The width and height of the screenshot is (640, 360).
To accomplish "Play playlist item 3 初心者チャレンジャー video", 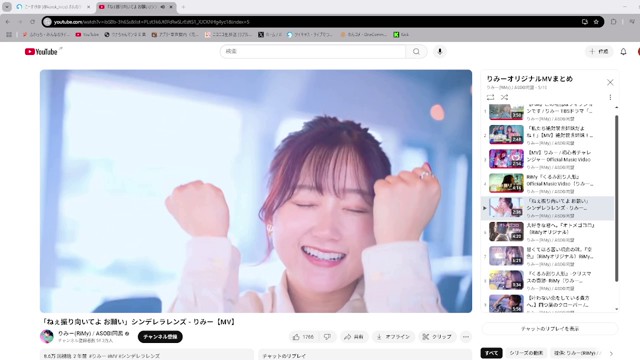I will (547, 159).
